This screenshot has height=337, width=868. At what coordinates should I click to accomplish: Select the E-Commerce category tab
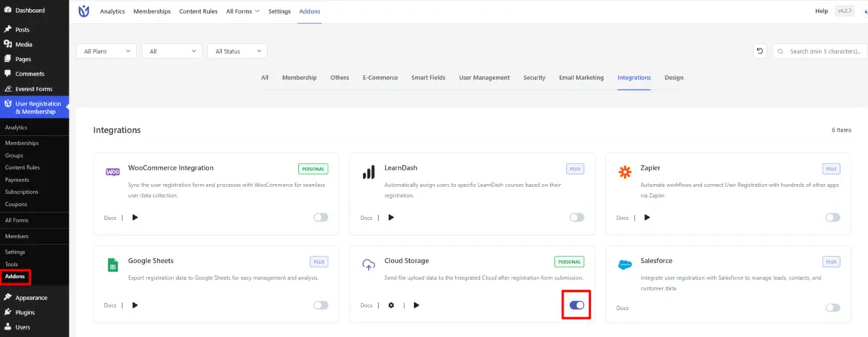pos(380,78)
